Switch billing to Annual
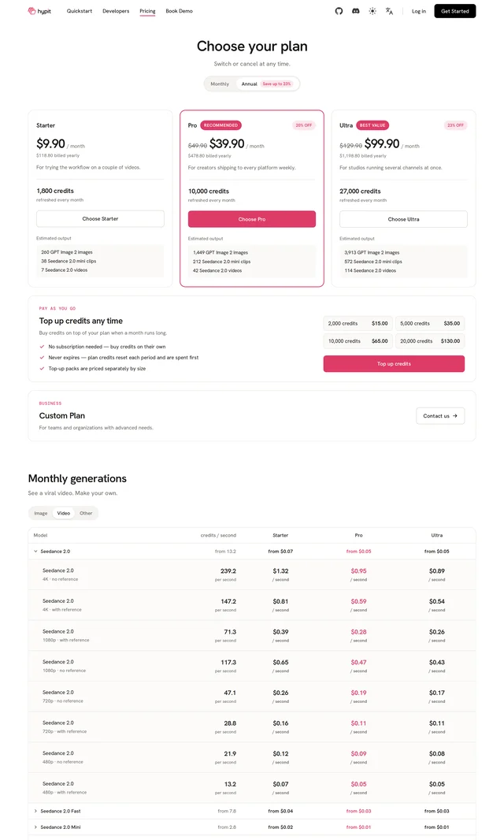The image size is (504, 840). point(266,84)
